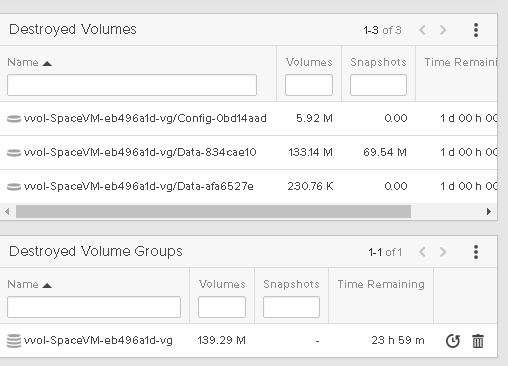Click scrollbar left arrow in Destroyed Volumes
The image size is (508, 366).
(x=7, y=212)
